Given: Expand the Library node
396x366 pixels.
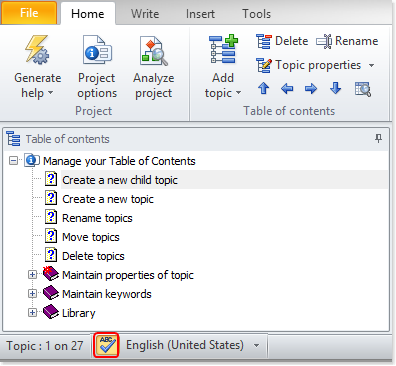Looking at the screenshot, I should [32, 313].
